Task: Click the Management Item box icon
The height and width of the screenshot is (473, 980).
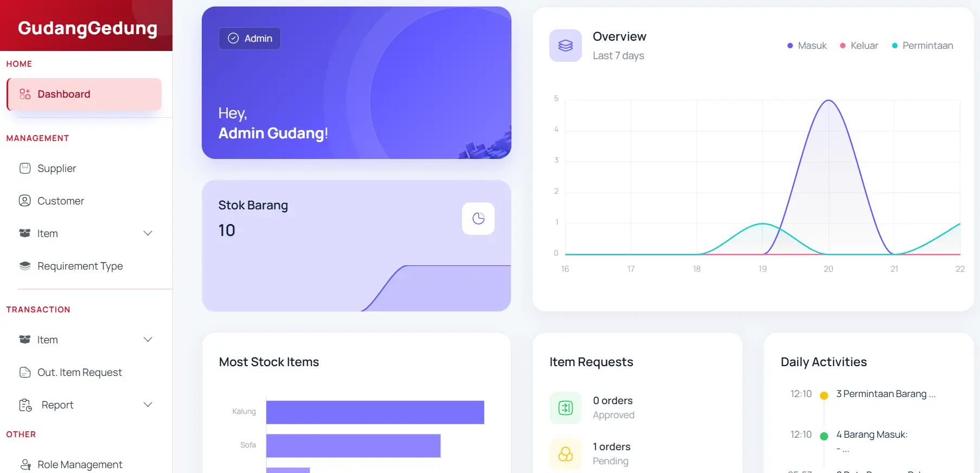Action: tap(25, 233)
